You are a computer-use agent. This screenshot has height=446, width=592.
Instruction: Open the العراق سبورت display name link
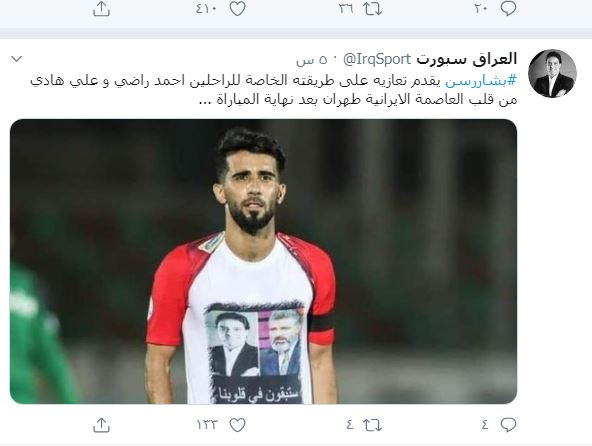point(466,59)
